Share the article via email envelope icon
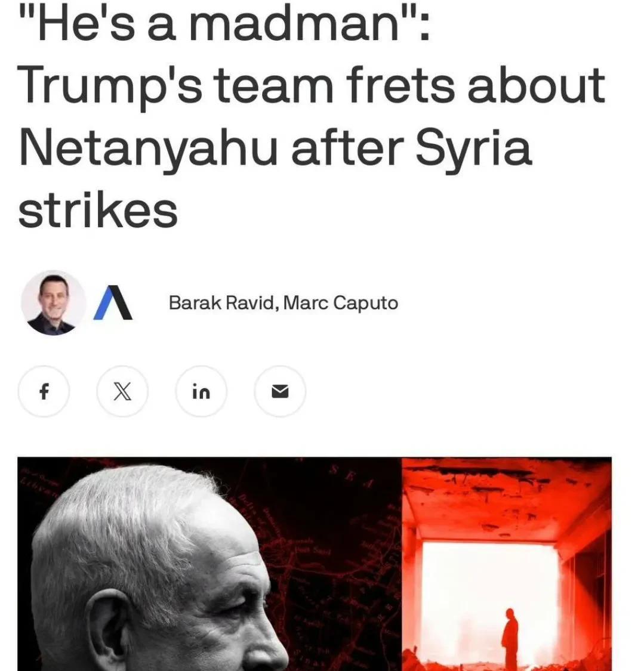The height and width of the screenshot is (671, 644). pyautogui.click(x=280, y=391)
